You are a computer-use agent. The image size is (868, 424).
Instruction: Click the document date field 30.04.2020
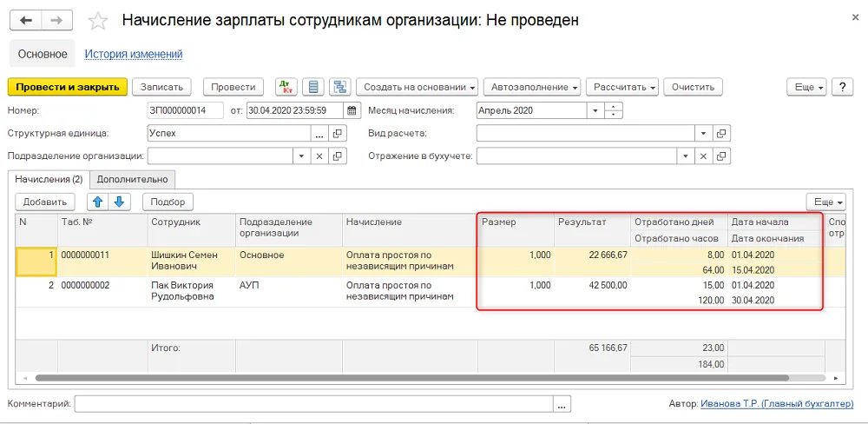296,110
